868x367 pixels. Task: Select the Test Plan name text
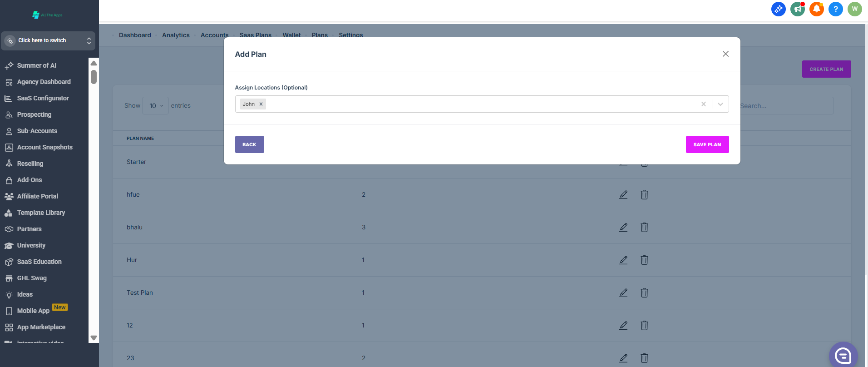pos(140,293)
